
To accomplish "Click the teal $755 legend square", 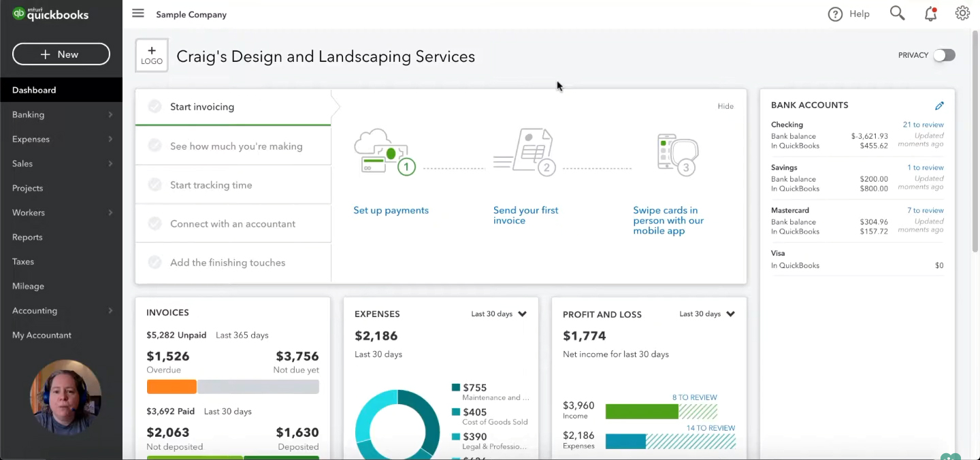I will click(x=456, y=388).
